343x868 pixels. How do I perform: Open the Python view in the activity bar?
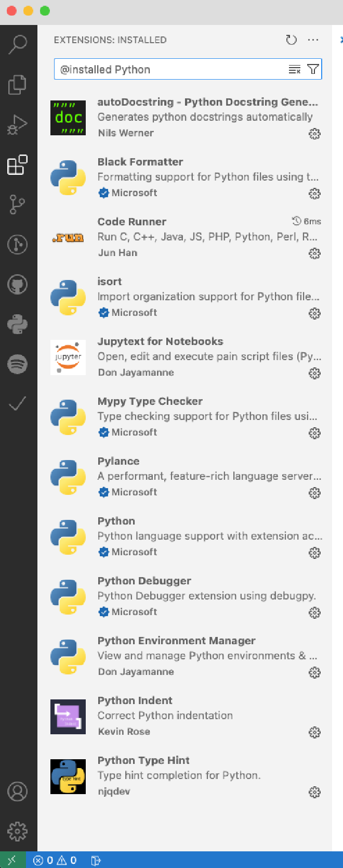[x=18, y=324]
